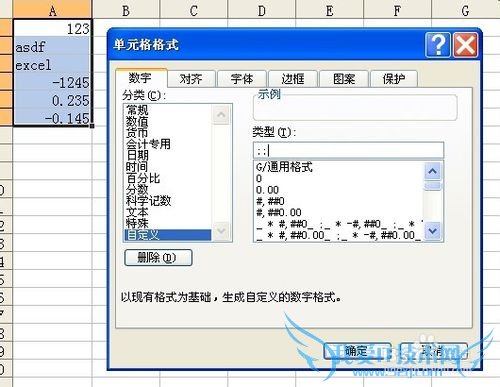Select column C header
Viewport: 500px width, 387px height.
pyautogui.click(x=194, y=10)
